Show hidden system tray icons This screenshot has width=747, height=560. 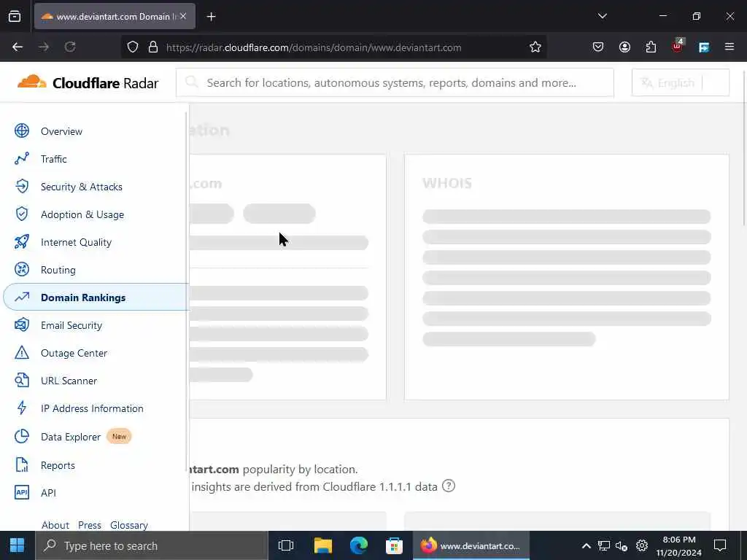tap(587, 545)
